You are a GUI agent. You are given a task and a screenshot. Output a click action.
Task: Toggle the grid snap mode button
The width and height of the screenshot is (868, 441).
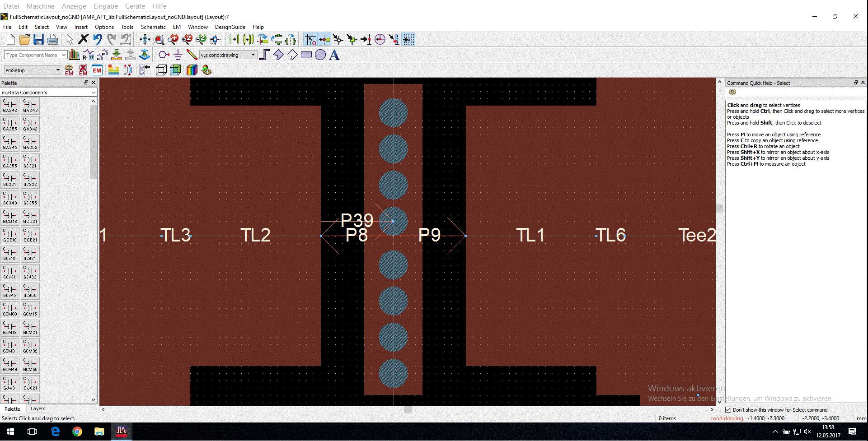pos(408,40)
